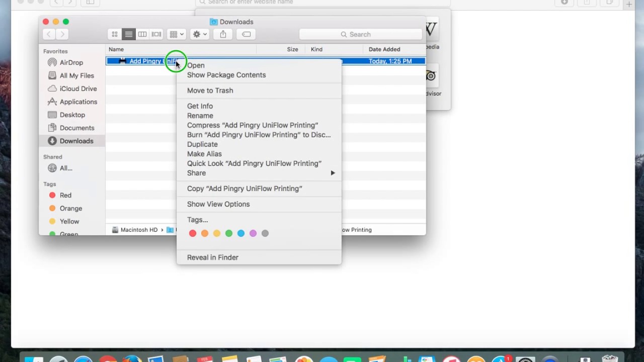Click the Share toolbar button

[x=223, y=34]
